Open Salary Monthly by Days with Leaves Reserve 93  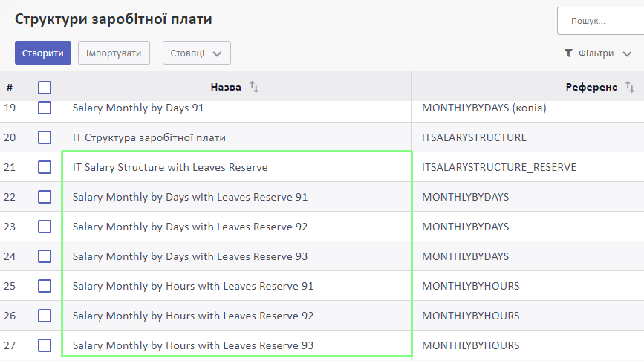pyautogui.click(x=190, y=256)
